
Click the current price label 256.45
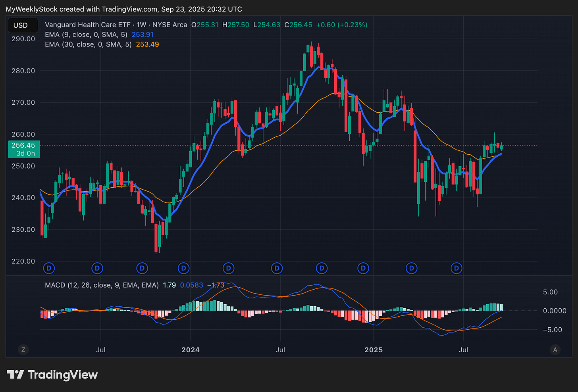click(x=23, y=146)
